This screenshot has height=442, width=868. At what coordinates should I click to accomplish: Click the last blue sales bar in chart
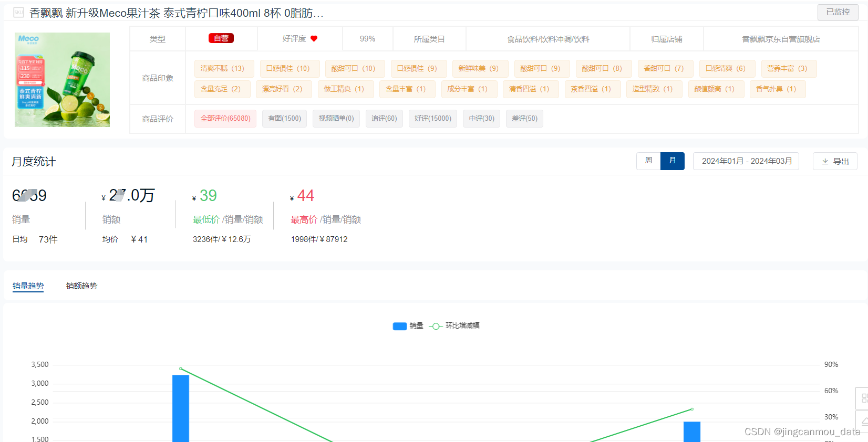(692, 432)
